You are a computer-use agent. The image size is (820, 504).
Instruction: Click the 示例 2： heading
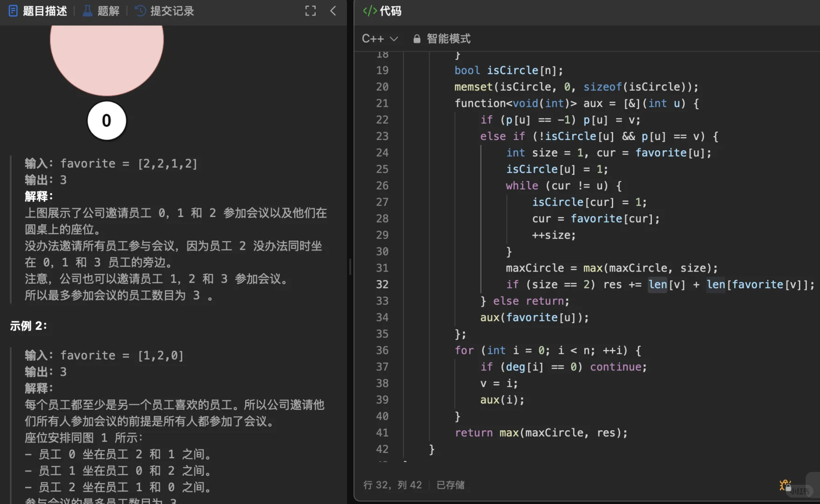28,326
